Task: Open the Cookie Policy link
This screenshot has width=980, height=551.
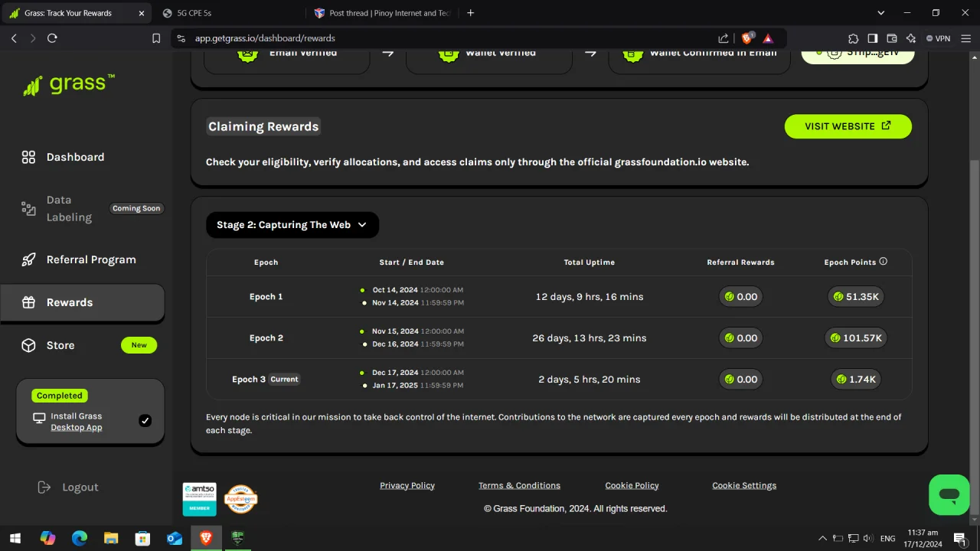Action: 632,486
